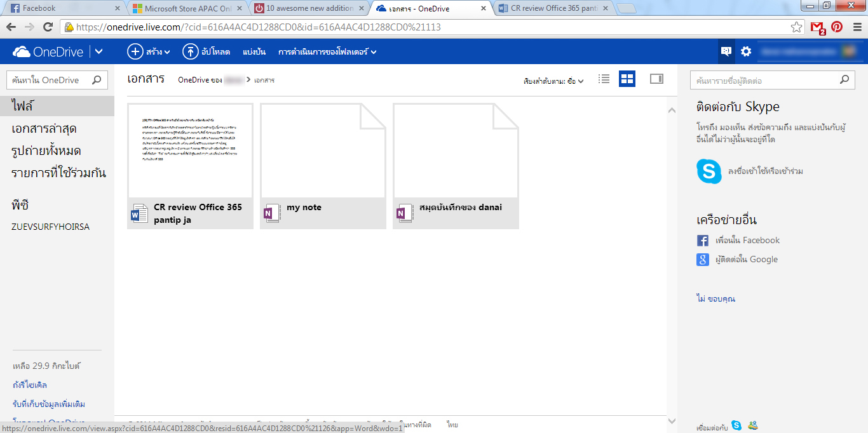Click the Pinterest extension icon
The height and width of the screenshot is (433, 868).
pyautogui.click(x=837, y=27)
